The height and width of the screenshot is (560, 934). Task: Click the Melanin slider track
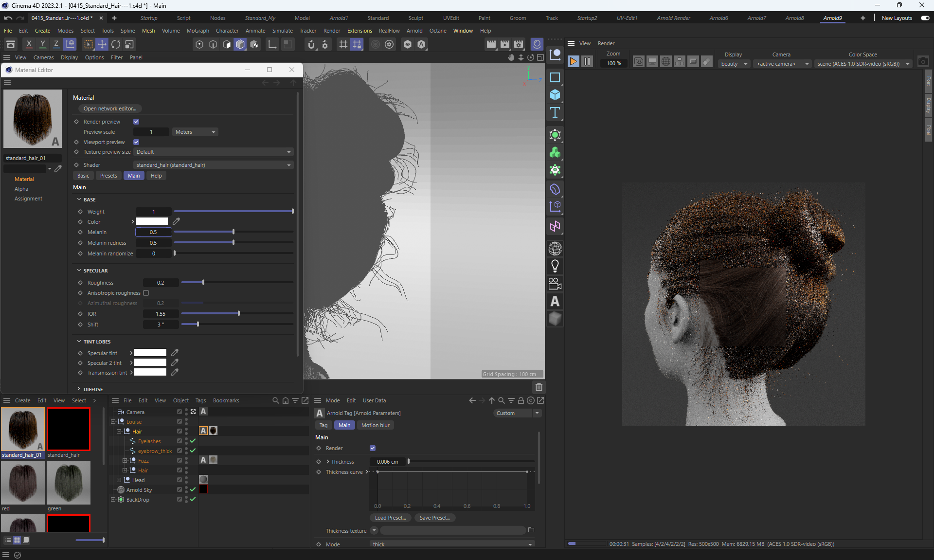click(233, 232)
